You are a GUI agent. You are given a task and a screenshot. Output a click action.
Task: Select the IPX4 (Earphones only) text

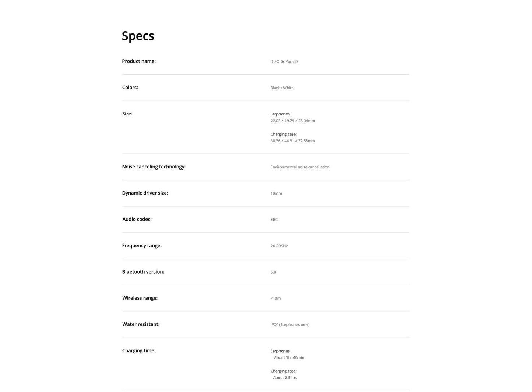(290, 325)
